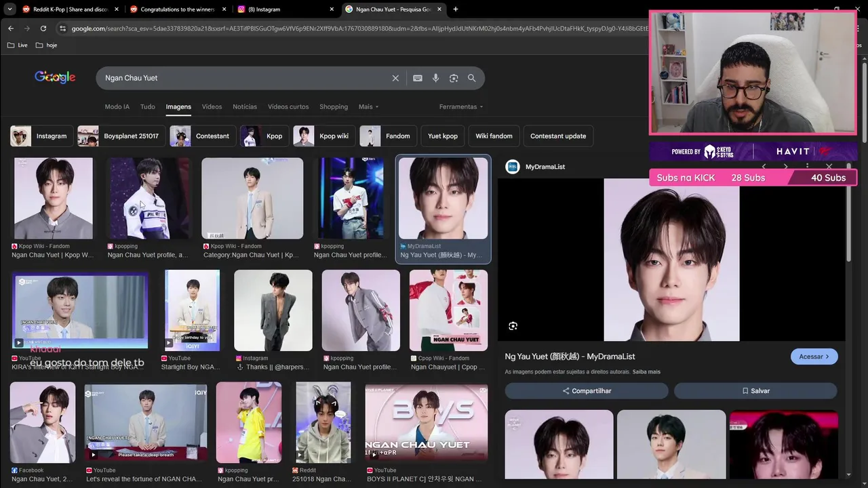View site information icon beside the URL

tap(63, 28)
